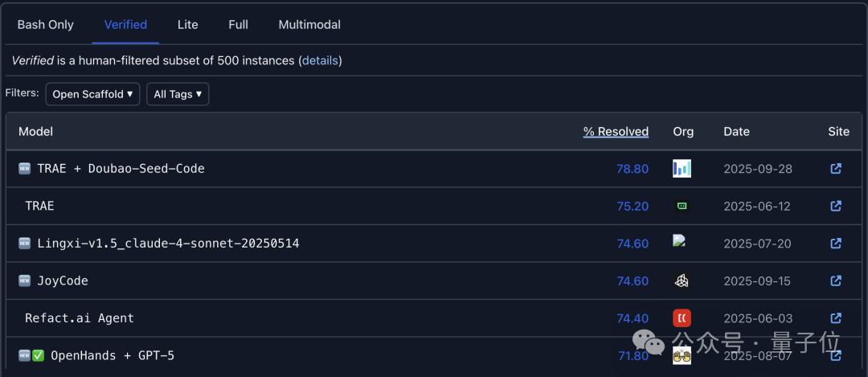Open external site link for Refact.ai Agent
This screenshot has width=868, height=377.
(x=836, y=318)
